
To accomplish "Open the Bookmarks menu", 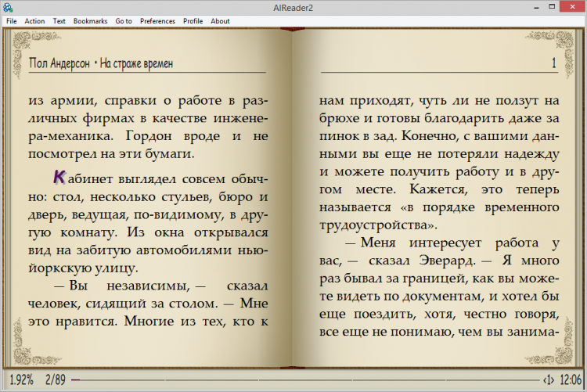I will 90,21.
